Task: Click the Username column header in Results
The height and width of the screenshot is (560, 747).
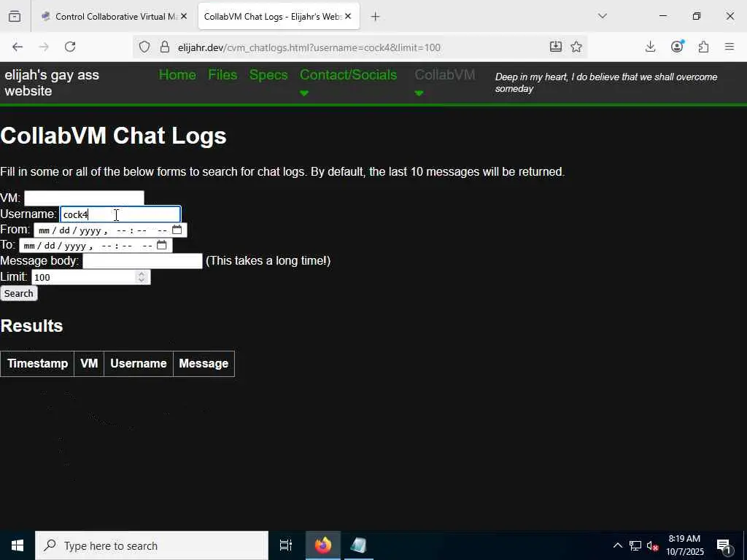Action: pos(139,364)
